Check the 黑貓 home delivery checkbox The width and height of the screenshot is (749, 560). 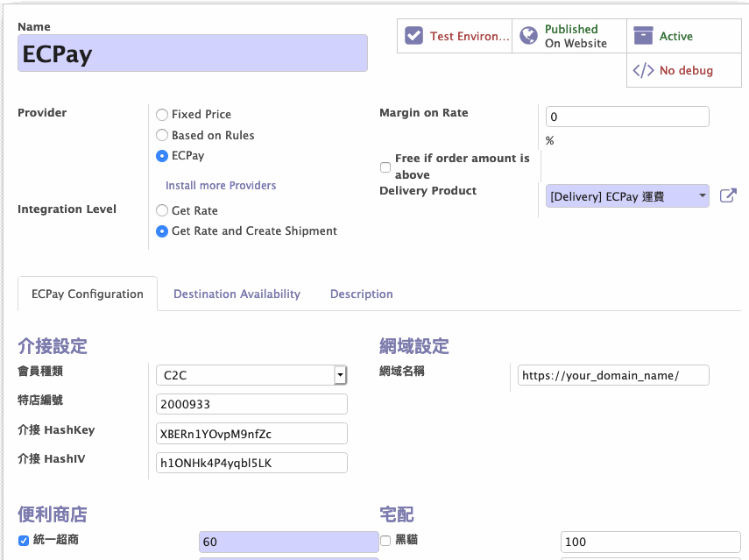(x=385, y=541)
